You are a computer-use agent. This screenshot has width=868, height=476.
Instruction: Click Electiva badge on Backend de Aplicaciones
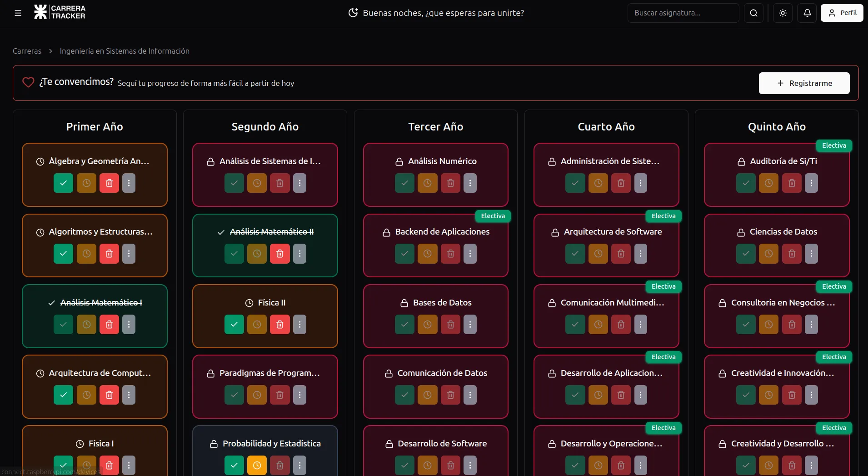(493, 216)
